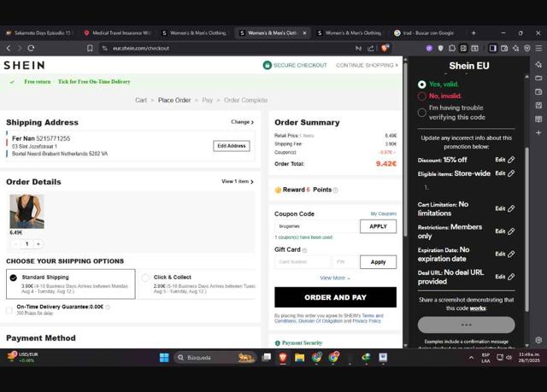Image resolution: width=547 pixels, height=392 pixels.
Task: Edit the Cart Limitation field
Action: [x=505, y=208]
